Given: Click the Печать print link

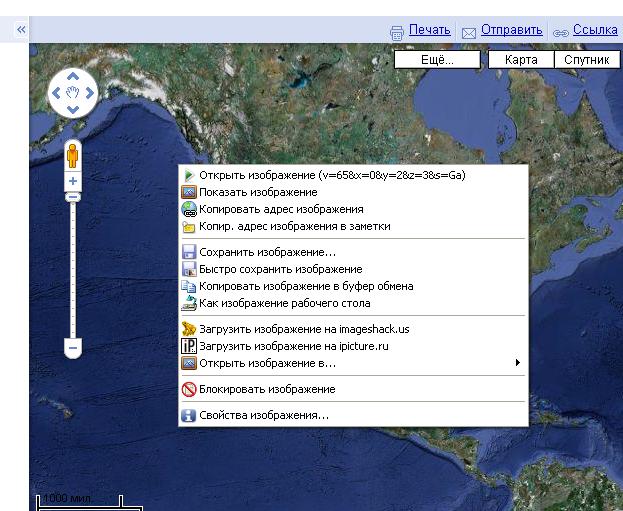Looking at the screenshot, I should 429,30.
